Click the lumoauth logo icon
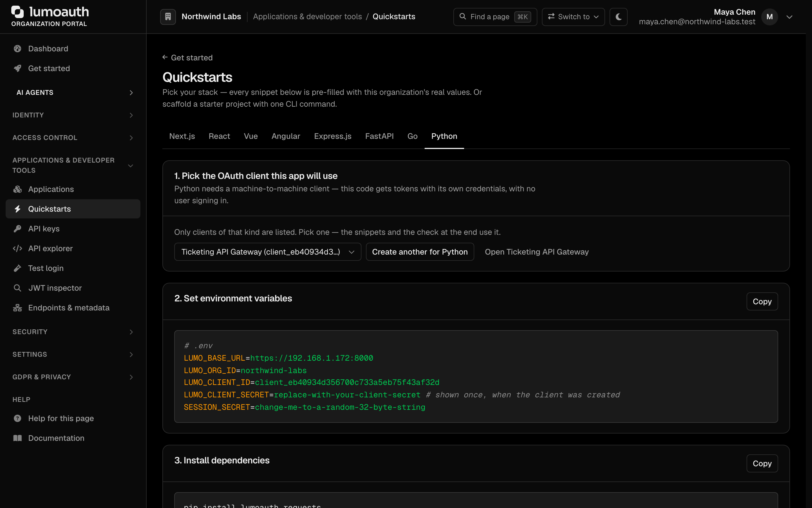Viewport: 812px width, 508px height. click(x=18, y=12)
